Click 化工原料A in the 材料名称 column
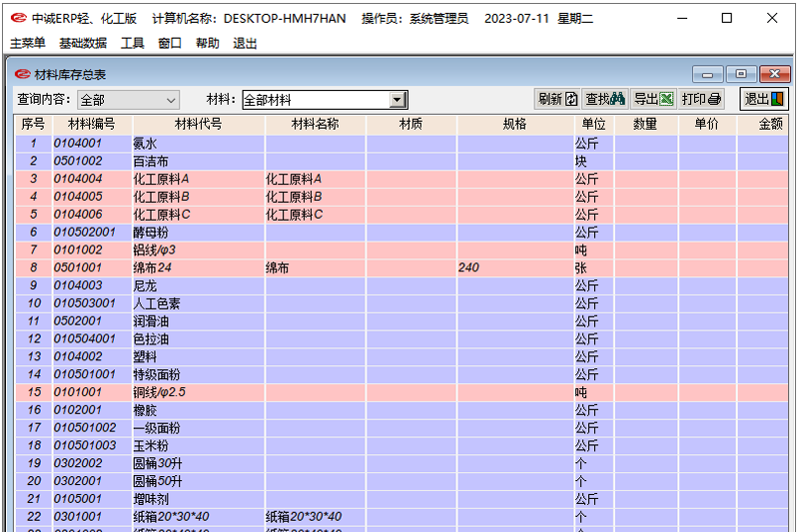Screen dimensions: 799x532 315,180
